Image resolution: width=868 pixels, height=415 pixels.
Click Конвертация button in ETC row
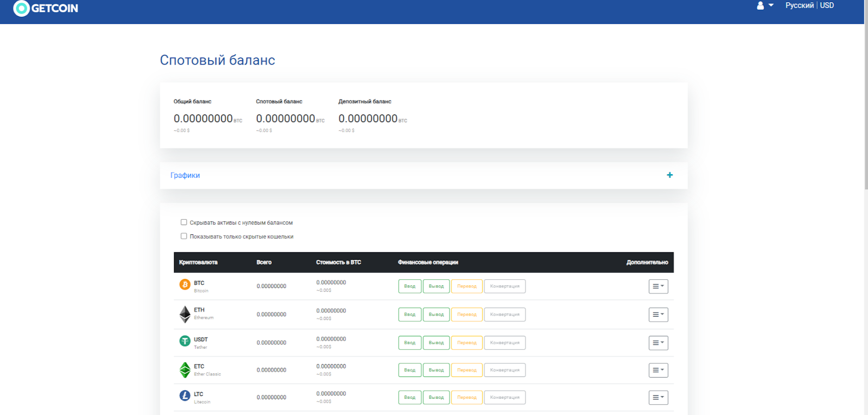pyautogui.click(x=505, y=370)
